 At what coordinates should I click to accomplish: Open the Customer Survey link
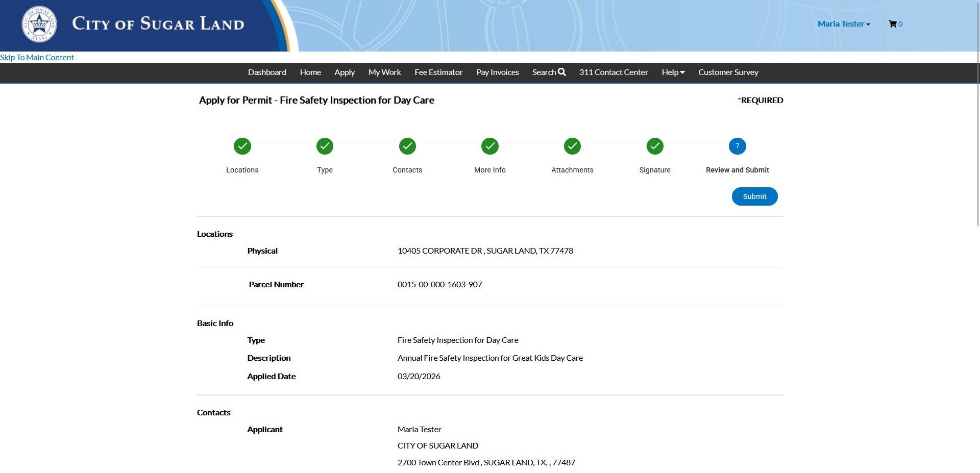(x=728, y=72)
